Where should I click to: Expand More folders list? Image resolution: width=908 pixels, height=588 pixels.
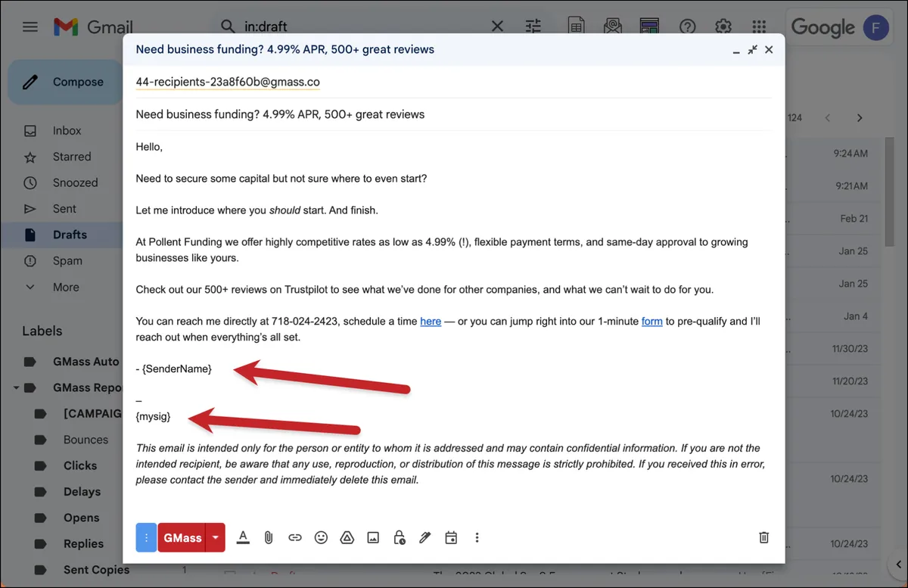(66, 287)
